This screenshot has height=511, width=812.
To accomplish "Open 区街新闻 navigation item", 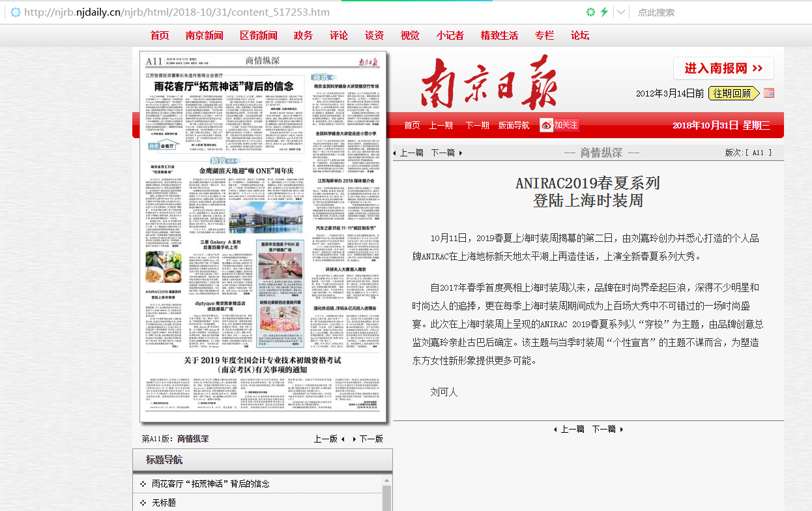I will (258, 35).
